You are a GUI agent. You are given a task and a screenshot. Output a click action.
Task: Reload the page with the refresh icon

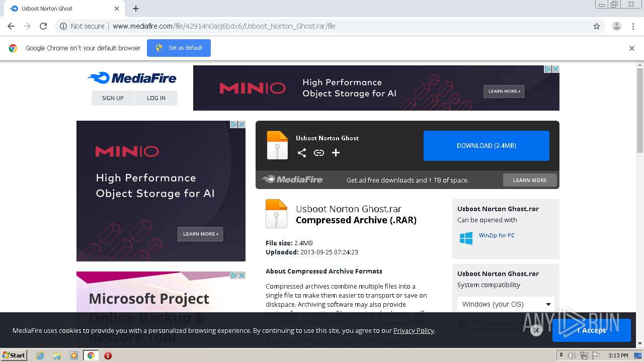[43, 26]
